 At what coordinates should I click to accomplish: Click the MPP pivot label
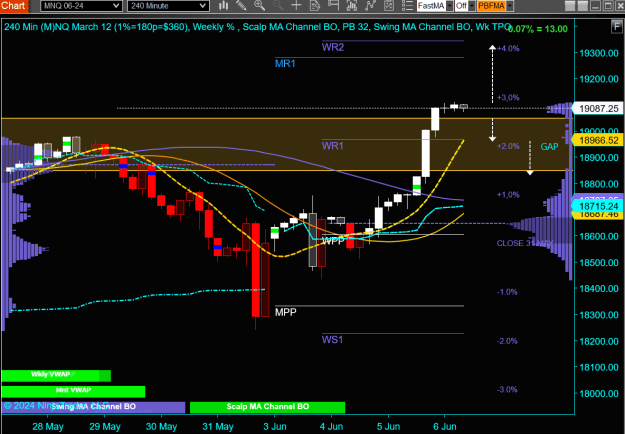point(285,312)
